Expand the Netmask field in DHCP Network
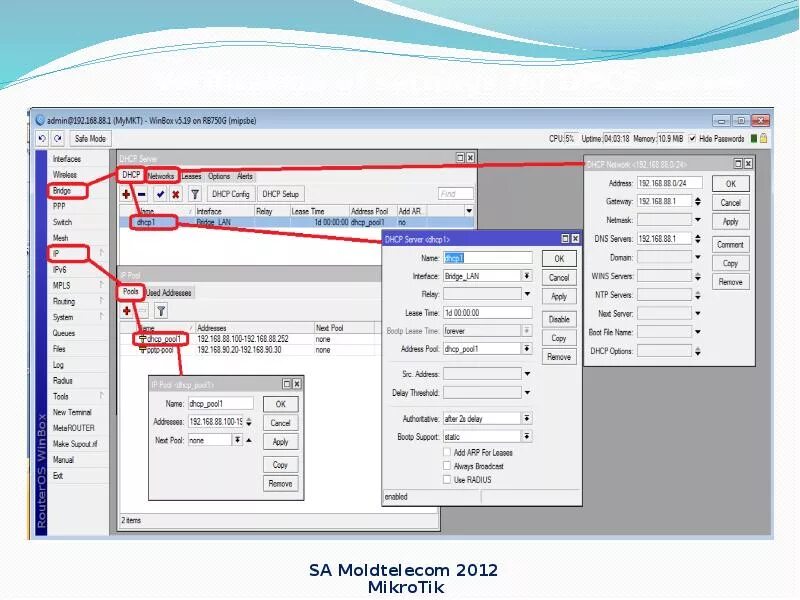 697,220
